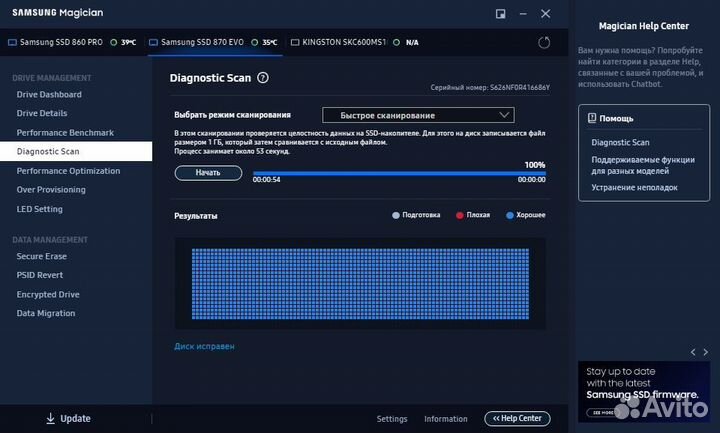720x433 pixels.
Task: Click the Результаты heading
Action: click(x=196, y=216)
